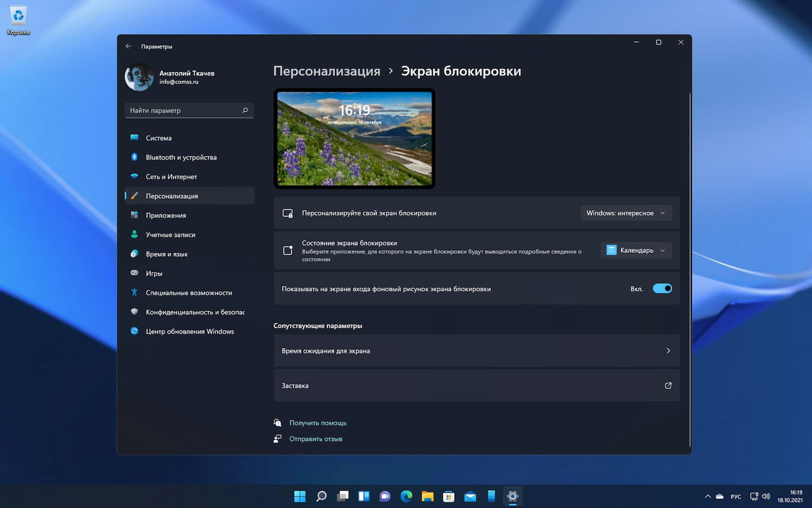Click the "Отправить отзыв" link
This screenshot has height=508, width=812.
316,439
